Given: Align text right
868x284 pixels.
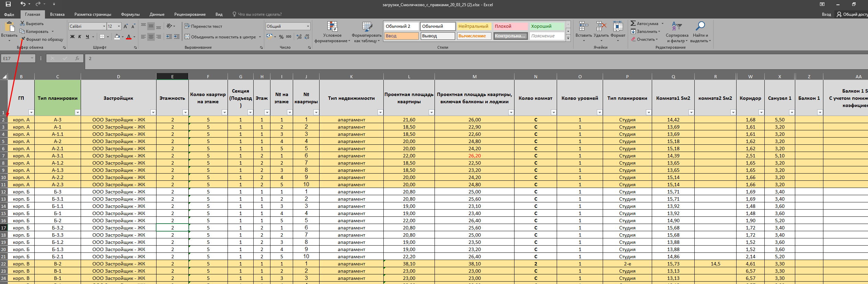Looking at the screenshot, I should click(x=159, y=37).
